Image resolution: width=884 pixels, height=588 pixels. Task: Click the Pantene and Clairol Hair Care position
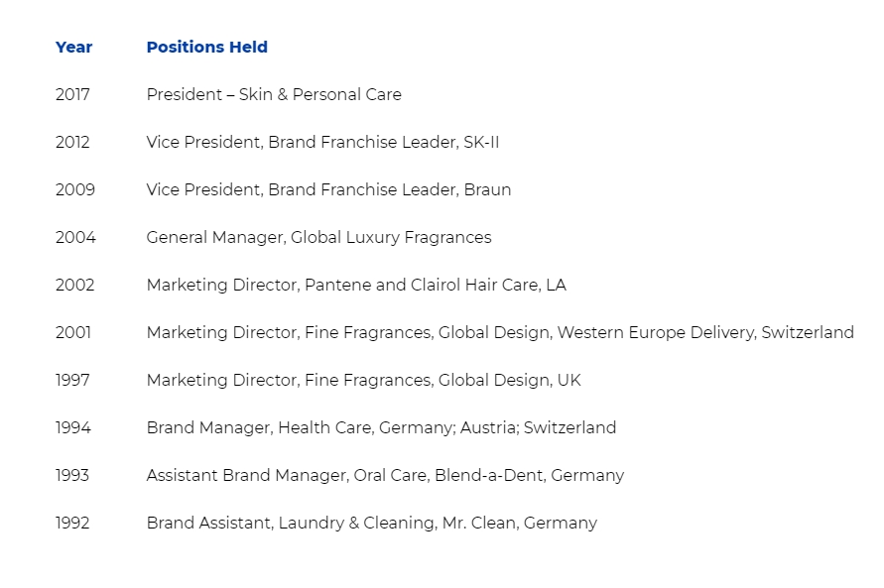pos(356,285)
